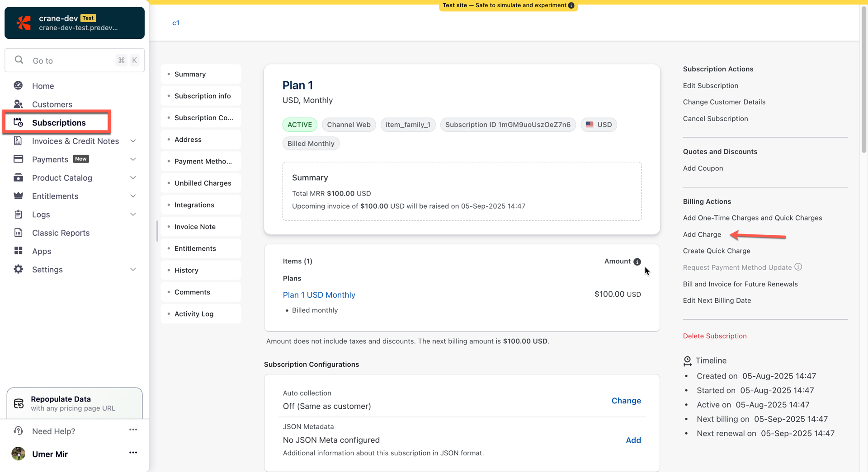Click the Add Charge action

(702, 234)
